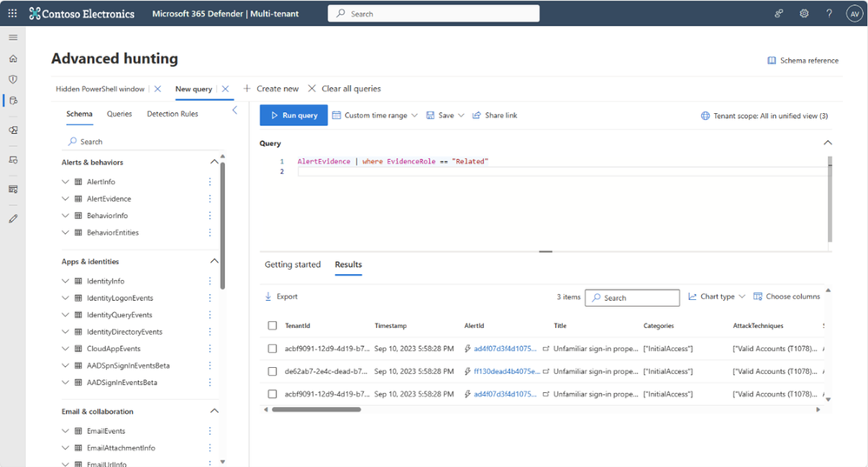Open the Save dropdown arrow
The height and width of the screenshot is (467, 868).
[461, 115]
